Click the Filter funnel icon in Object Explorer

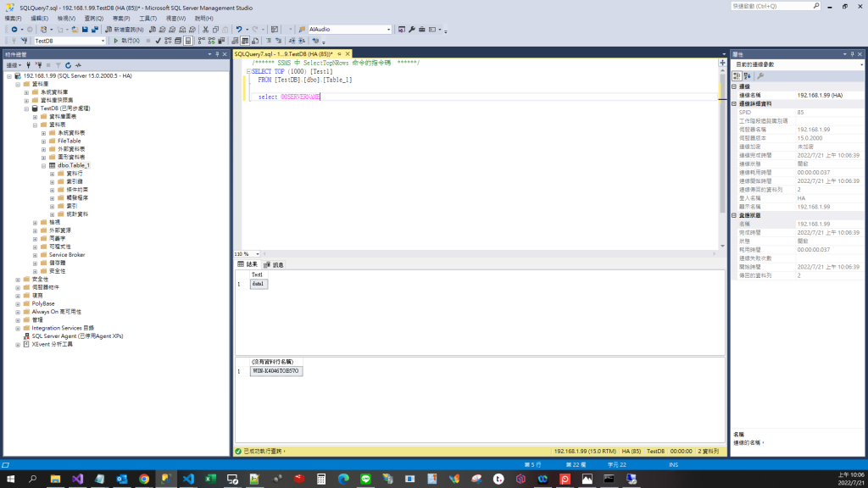pyautogui.click(x=58, y=65)
